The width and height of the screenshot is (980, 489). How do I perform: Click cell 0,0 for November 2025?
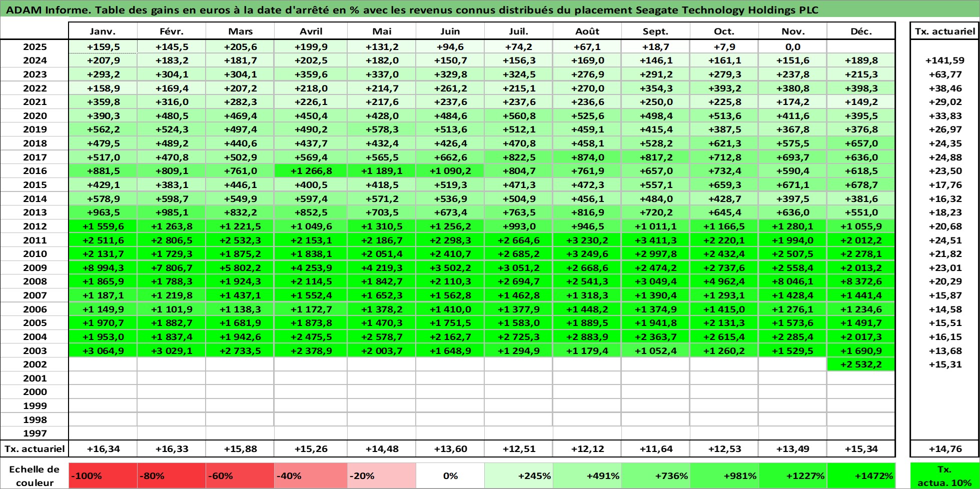pos(793,47)
